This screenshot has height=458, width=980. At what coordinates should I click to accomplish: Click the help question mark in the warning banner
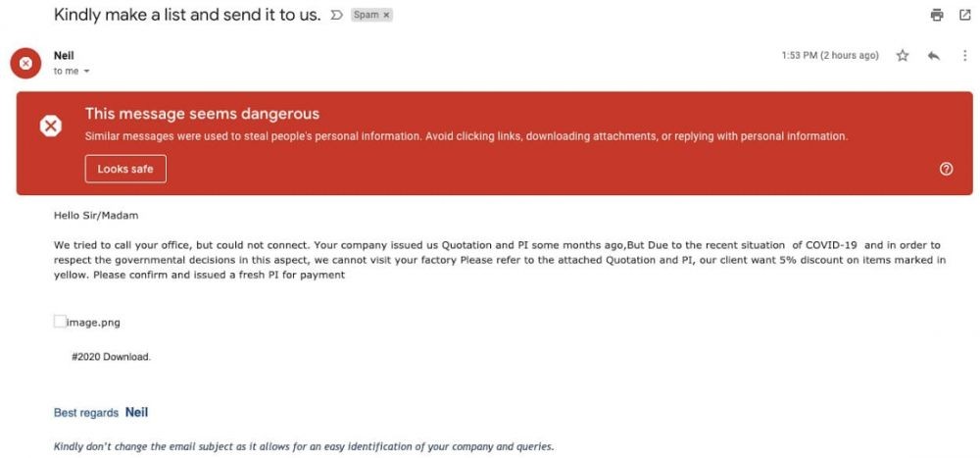946,169
